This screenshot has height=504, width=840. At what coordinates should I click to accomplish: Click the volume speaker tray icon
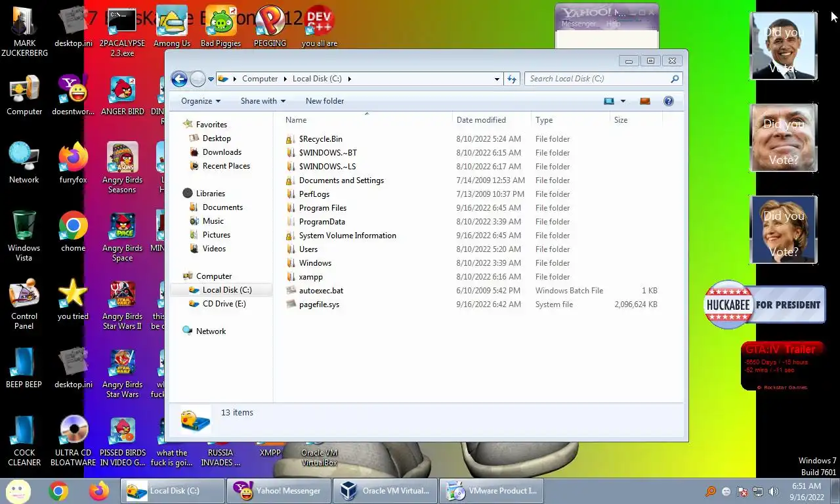pyautogui.click(x=774, y=492)
